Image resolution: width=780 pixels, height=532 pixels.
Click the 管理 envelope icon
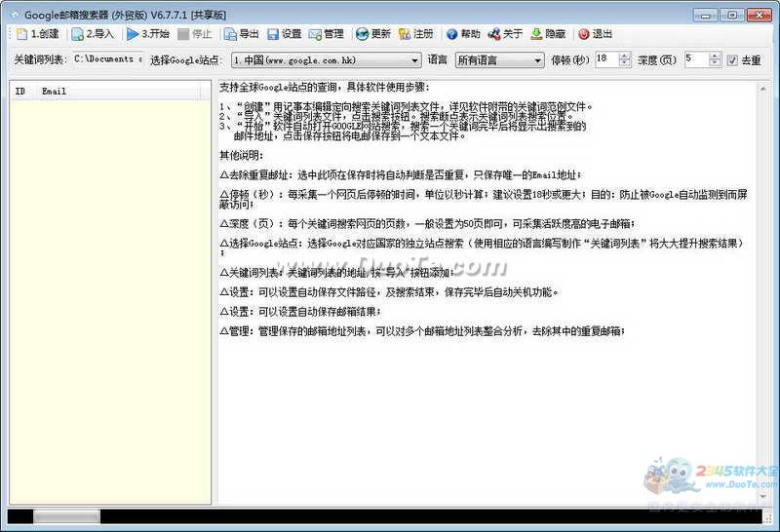pyautogui.click(x=315, y=34)
